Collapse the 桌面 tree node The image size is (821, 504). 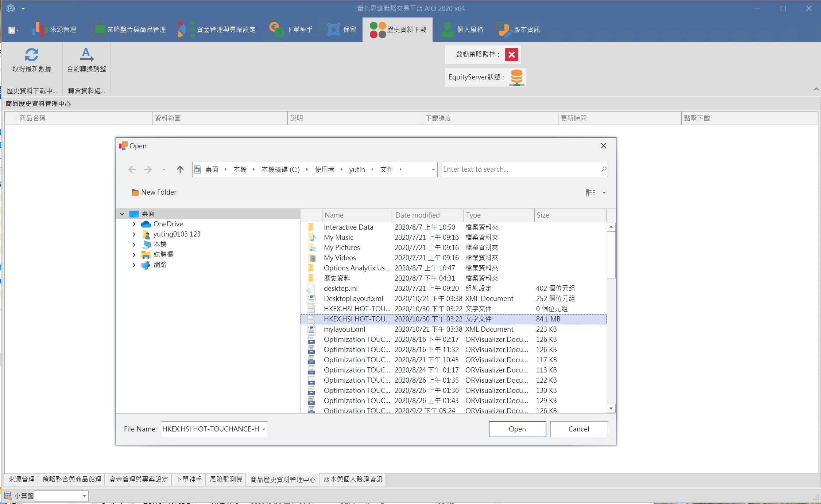click(122, 214)
